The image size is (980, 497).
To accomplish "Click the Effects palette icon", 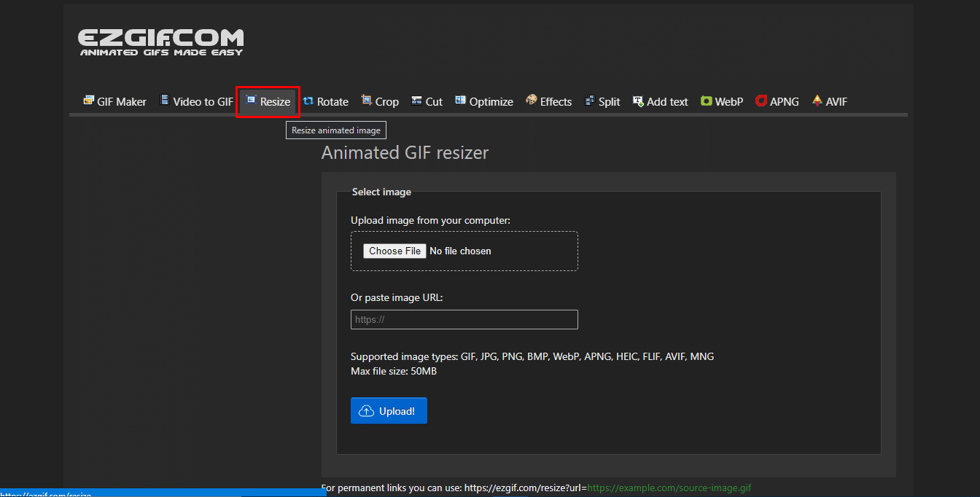I will [x=532, y=101].
